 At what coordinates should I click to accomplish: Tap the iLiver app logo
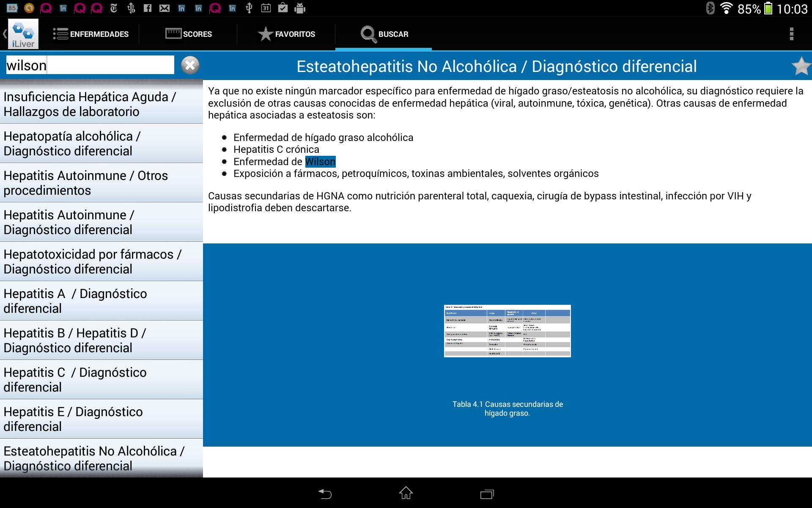pyautogui.click(x=23, y=34)
